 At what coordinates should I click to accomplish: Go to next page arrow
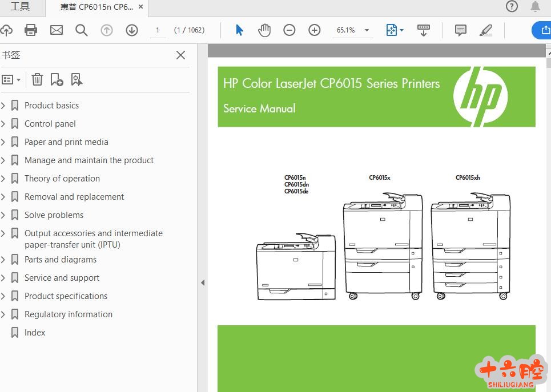click(x=132, y=30)
